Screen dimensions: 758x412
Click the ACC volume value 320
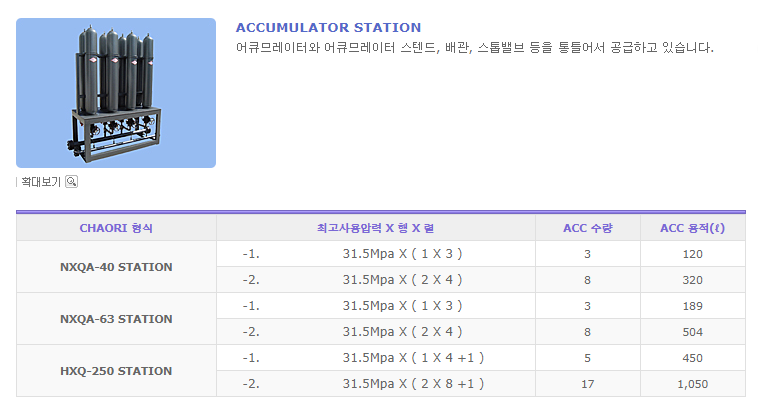(693, 280)
